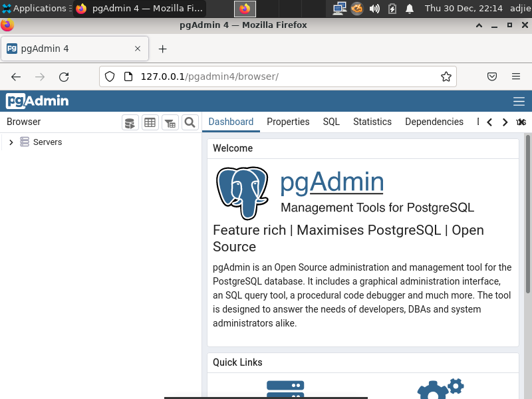Click the Browser panel title
Image resolution: width=532 pixels, height=399 pixels.
click(23, 122)
